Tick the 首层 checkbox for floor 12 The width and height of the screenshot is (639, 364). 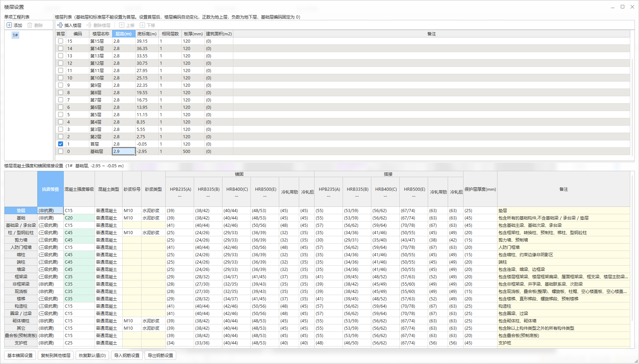[x=61, y=63]
